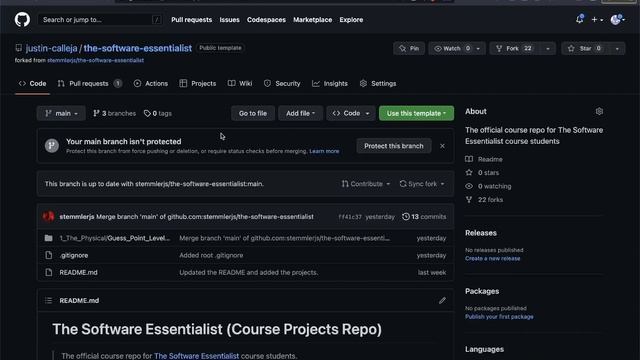Viewport: 640px width, 360px height.
Task: Open Marketplace in top navigation
Action: [312, 20]
